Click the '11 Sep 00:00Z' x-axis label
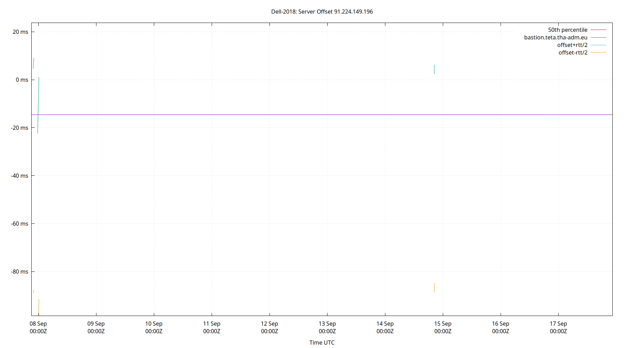Screen dimensions: 644x348 (212, 327)
